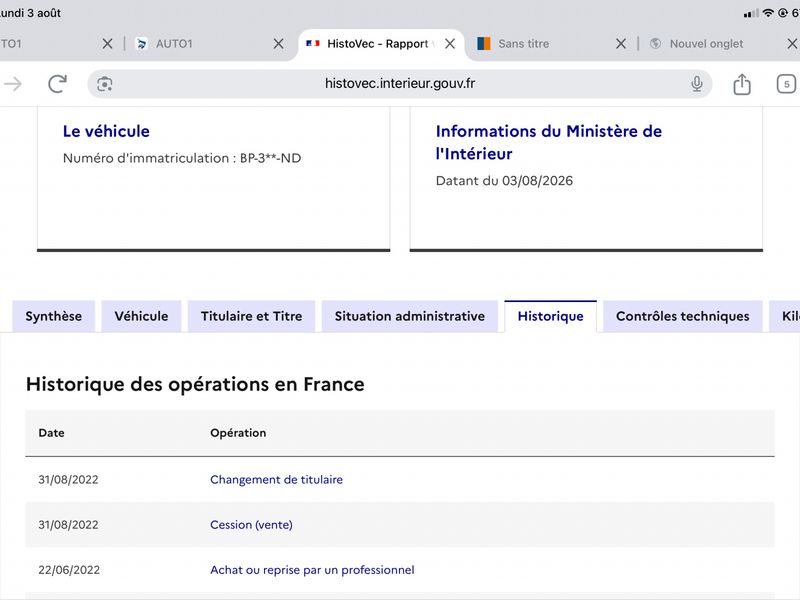The height and width of the screenshot is (600, 800).
Task: Open the Titulaire et Titre tab
Action: click(x=252, y=316)
